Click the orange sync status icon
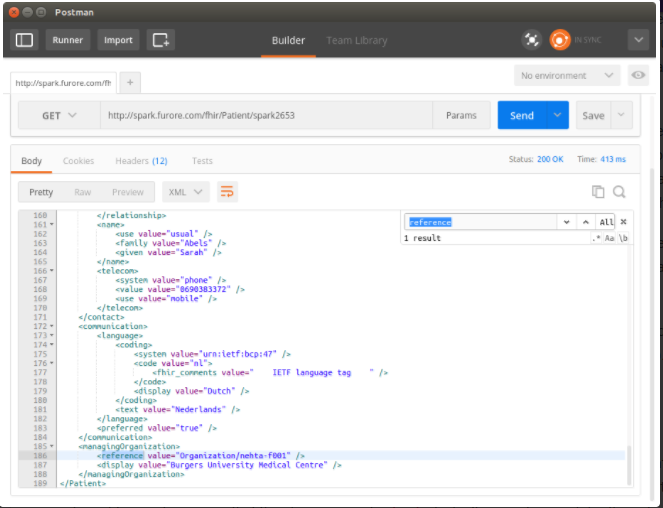 point(561,40)
